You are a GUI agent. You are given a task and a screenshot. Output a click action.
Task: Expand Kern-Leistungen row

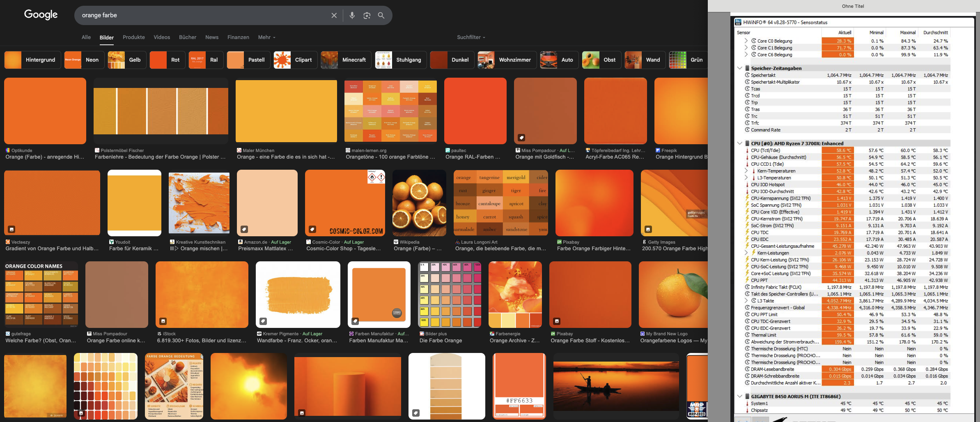coord(746,253)
